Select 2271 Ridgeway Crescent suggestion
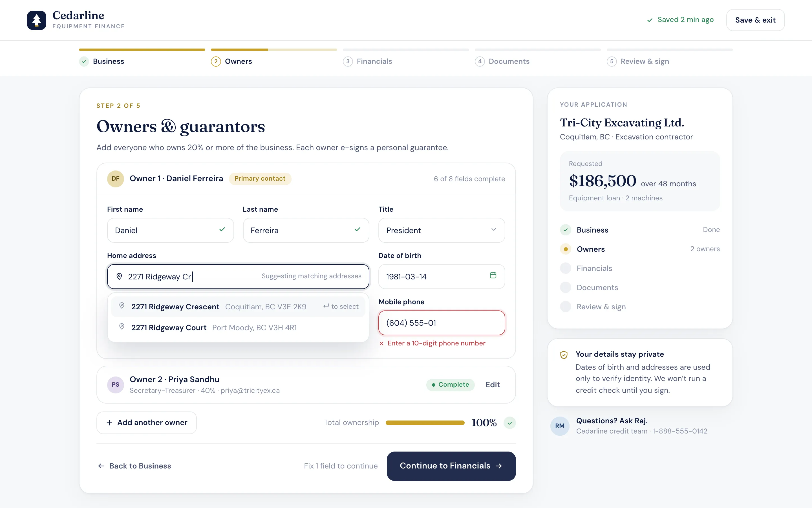812x508 pixels. click(x=238, y=306)
